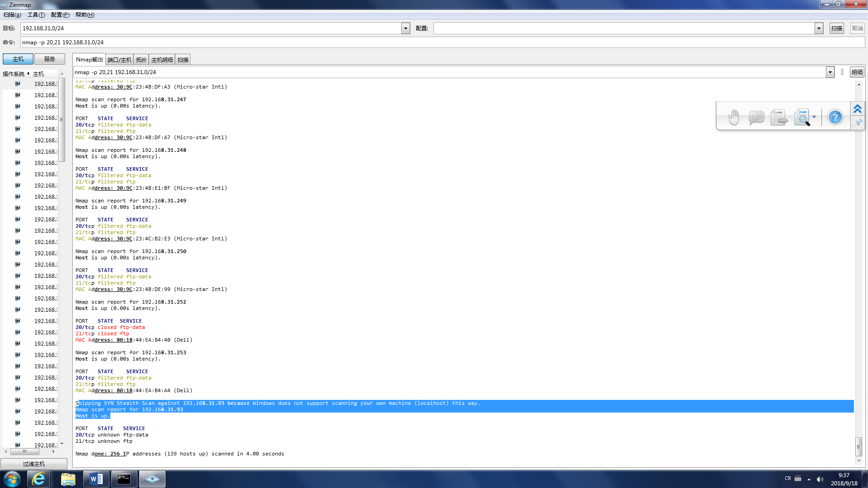Open the 工具(T) menu
Screen dimensions: 868x488
(36, 15)
